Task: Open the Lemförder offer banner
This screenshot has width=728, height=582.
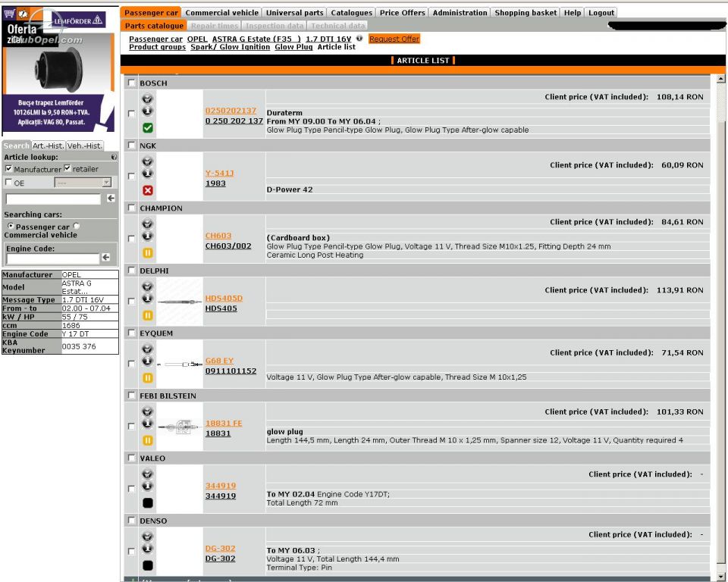Action: click(58, 70)
